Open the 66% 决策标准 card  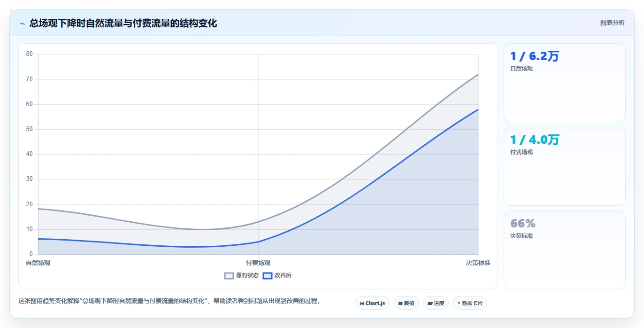(x=564, y=250)
